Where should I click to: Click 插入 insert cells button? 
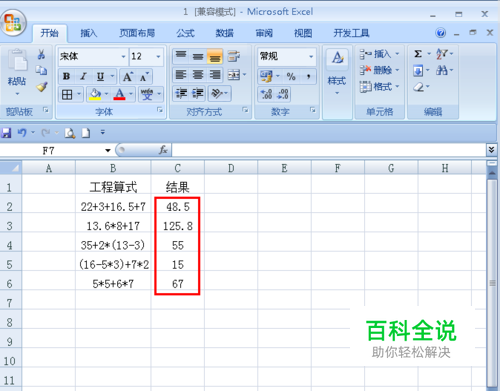pos(379,53)
